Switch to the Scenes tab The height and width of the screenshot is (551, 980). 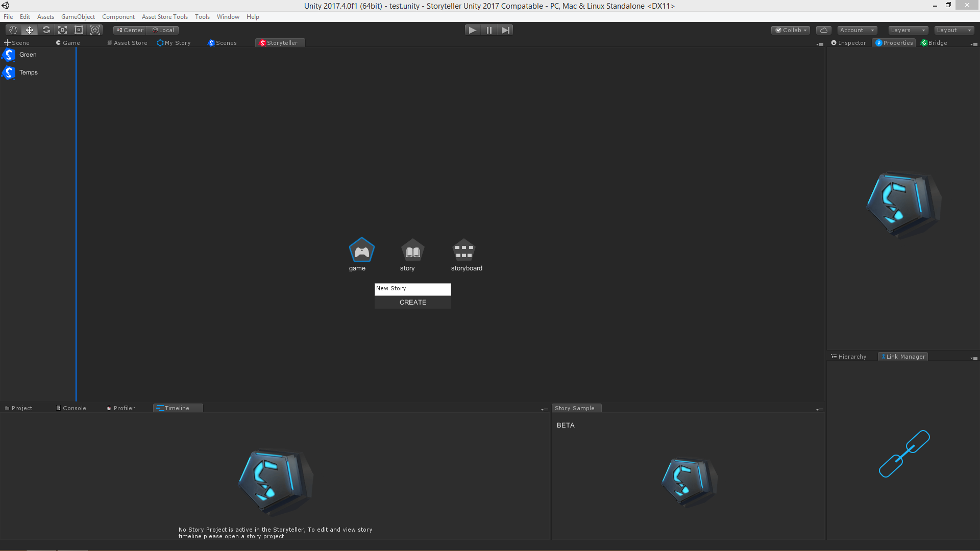[223, 43]
